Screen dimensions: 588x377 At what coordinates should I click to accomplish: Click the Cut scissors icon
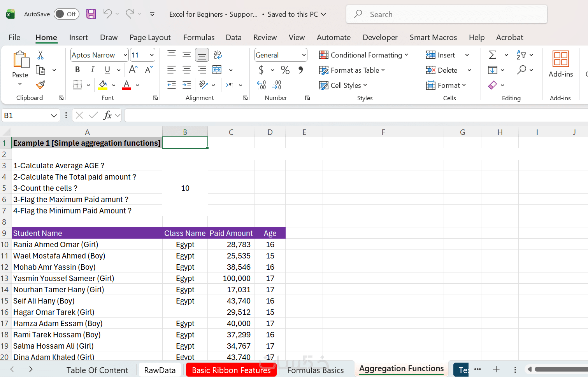40,55
